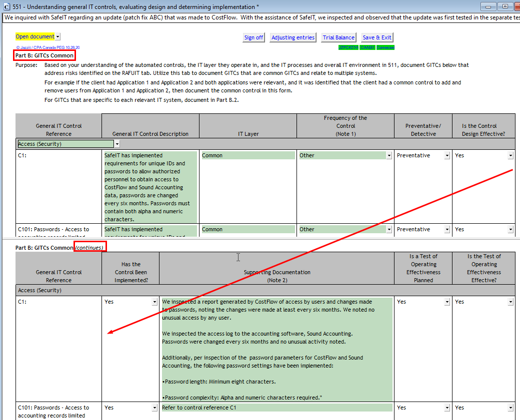Click the green CAA551 tag
This screenshot has height=420, width=520.
367,48
